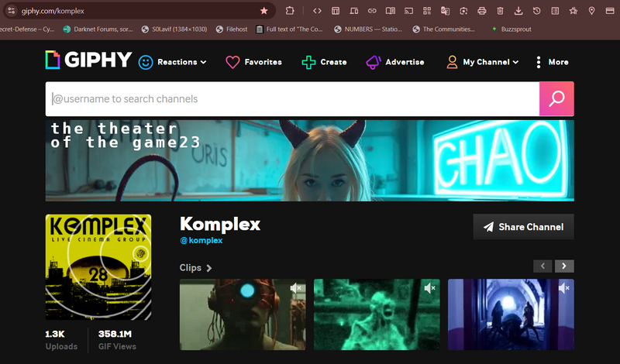
Task: Click the QR code toolbar icon
Action: pyautogui.click(x=427, y=11)
